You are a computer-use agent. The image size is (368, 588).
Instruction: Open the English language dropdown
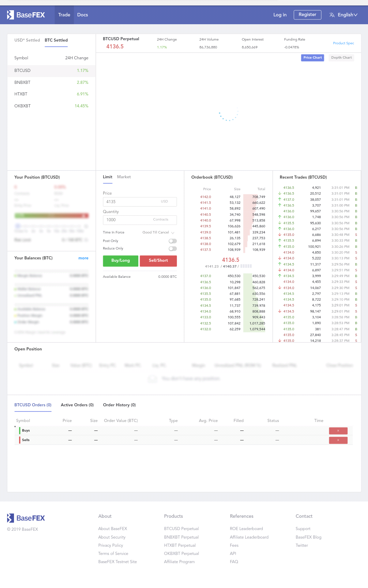(347, 15)
